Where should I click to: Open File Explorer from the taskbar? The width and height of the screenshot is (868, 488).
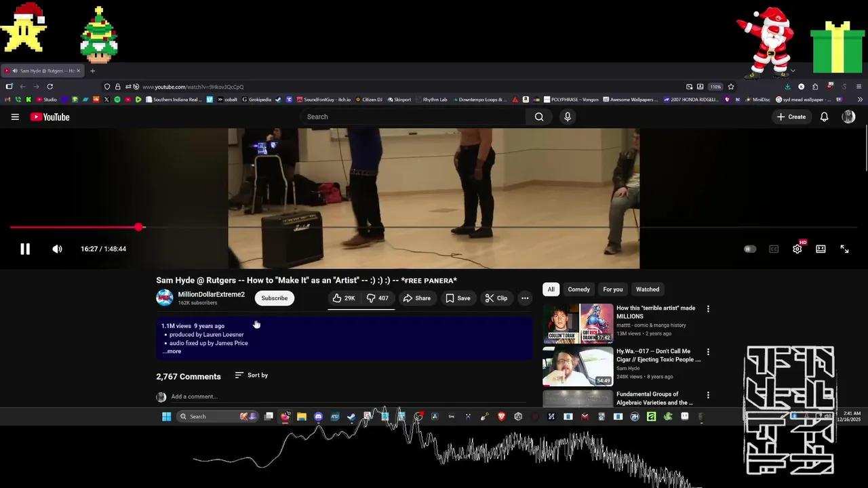point(302,417)
